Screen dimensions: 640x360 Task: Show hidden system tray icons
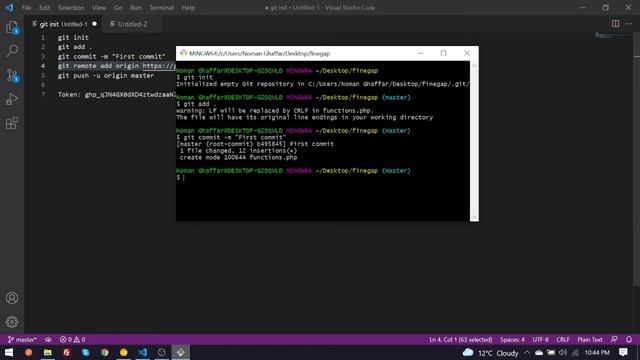pyautogui.click(x=527, y=353)
